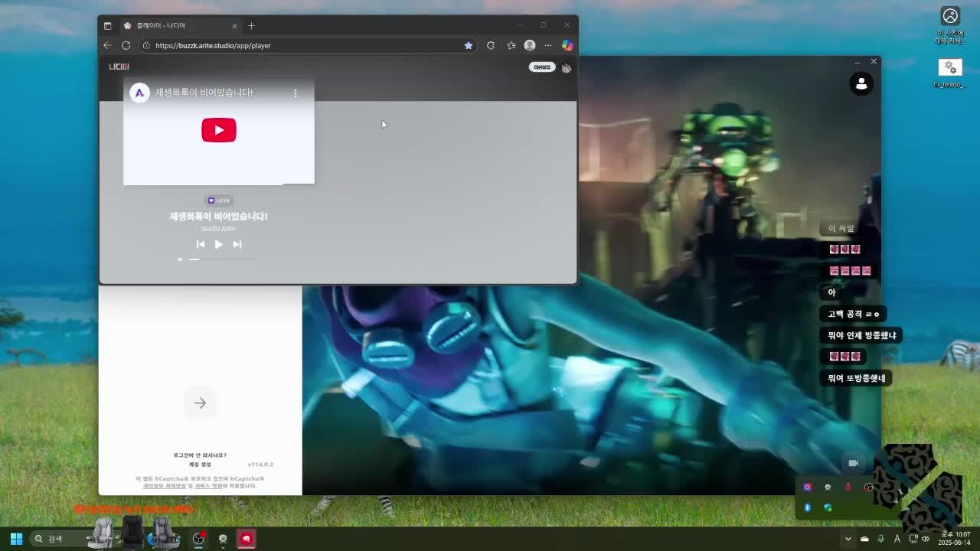The width and height of the screenshot is (980, 551).
Task: Switch the IME input mode indicator
Action: click(897, 539)
